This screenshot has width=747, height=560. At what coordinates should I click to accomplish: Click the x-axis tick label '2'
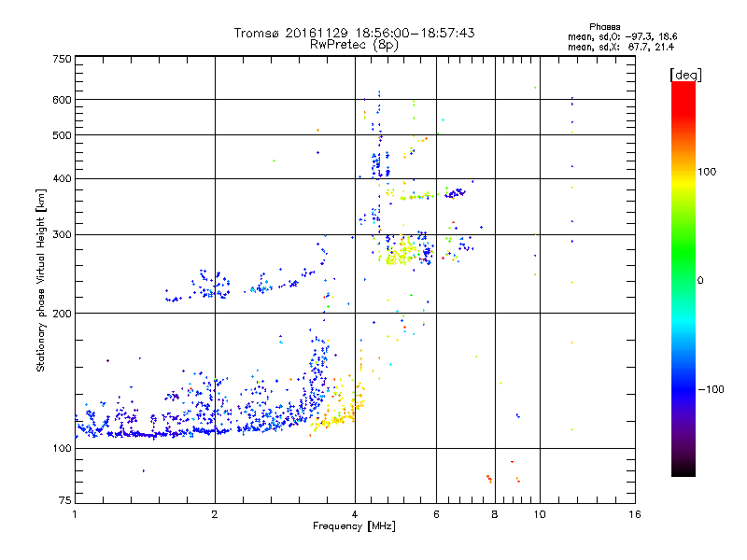(215, 514)
